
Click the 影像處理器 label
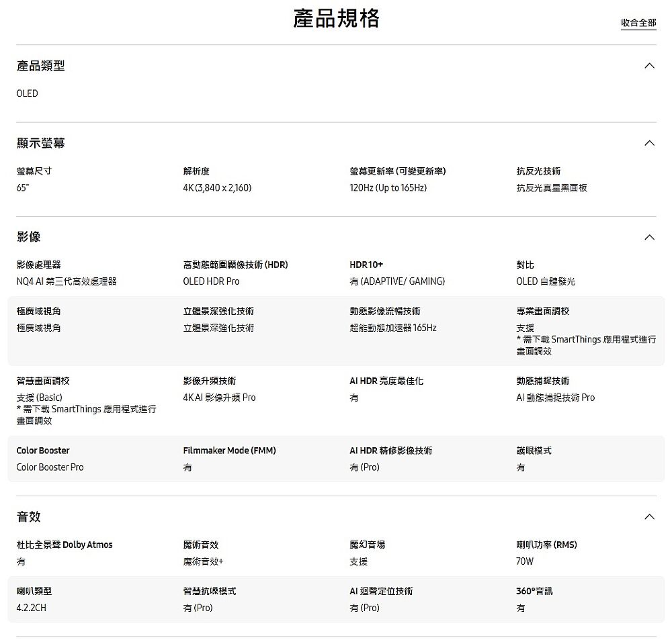click(x=38, y=265)
